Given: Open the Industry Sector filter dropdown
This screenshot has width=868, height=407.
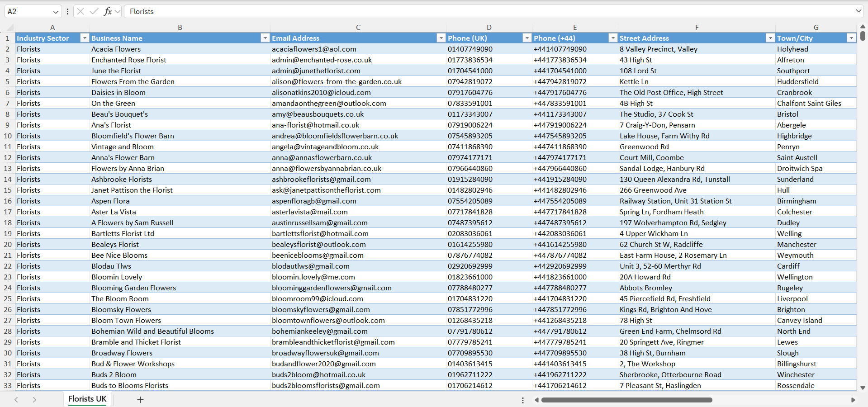Looking at the screenshot, I should coord(84,38).
